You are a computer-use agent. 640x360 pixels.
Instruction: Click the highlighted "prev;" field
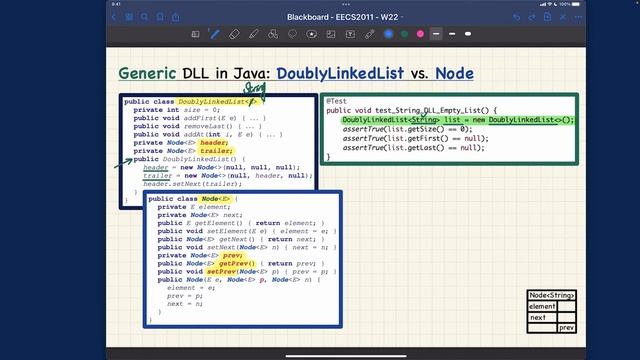point(232,255)
